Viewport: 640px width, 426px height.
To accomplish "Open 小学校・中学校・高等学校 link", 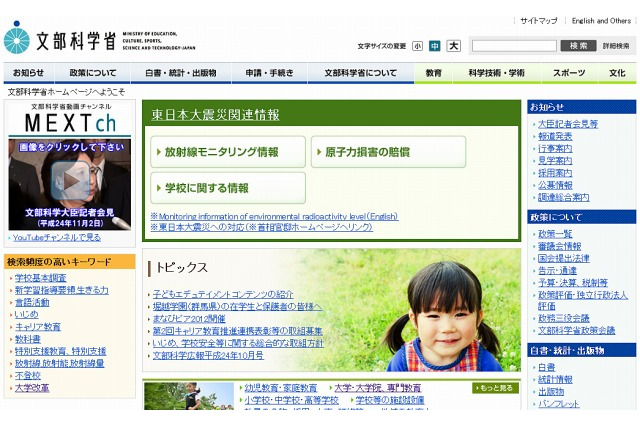I will (x=291, y=400).
